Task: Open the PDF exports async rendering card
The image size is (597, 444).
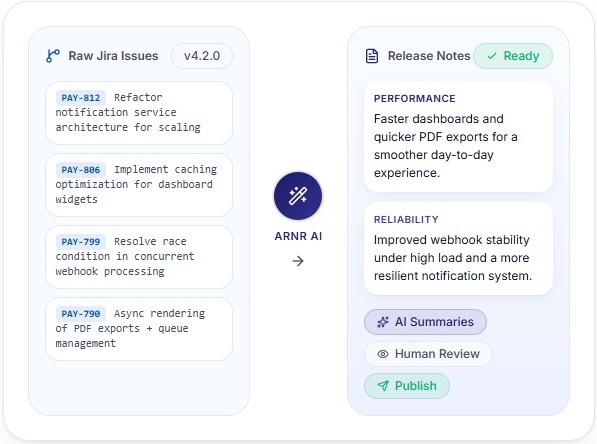Action: point(139,329)
